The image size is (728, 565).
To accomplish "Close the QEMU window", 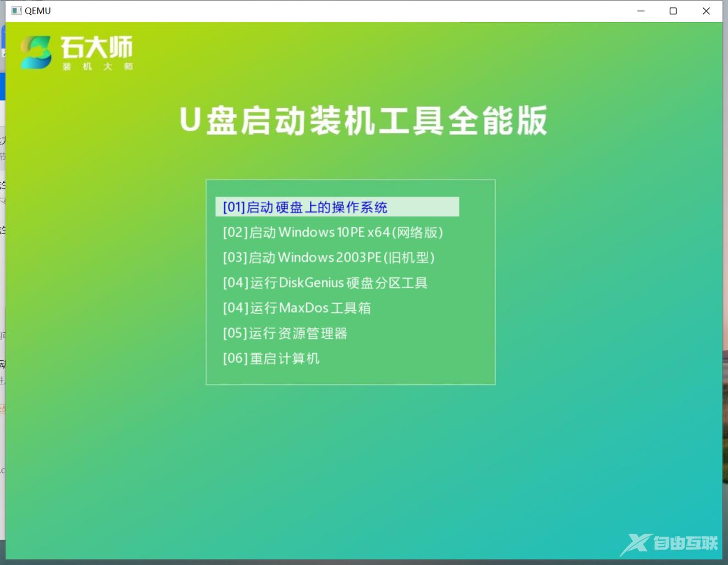I will tap(706, 10).
